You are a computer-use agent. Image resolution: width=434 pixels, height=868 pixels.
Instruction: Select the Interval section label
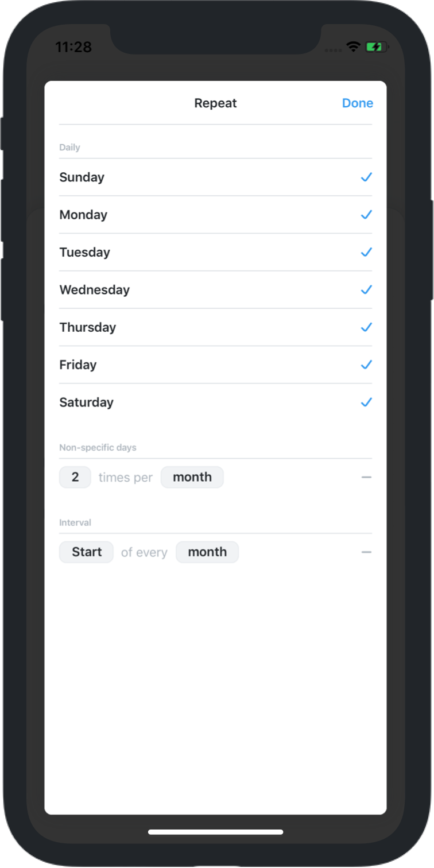[x=75, y=522]
